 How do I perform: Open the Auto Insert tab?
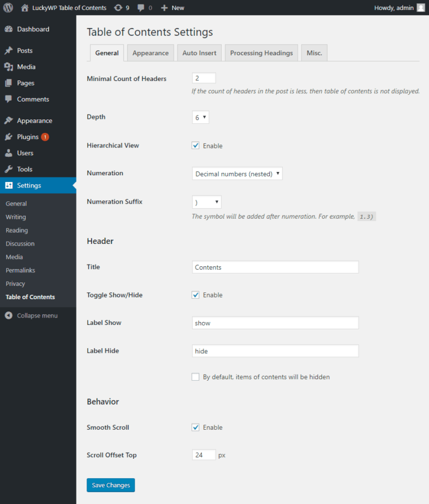pos(199,53)
